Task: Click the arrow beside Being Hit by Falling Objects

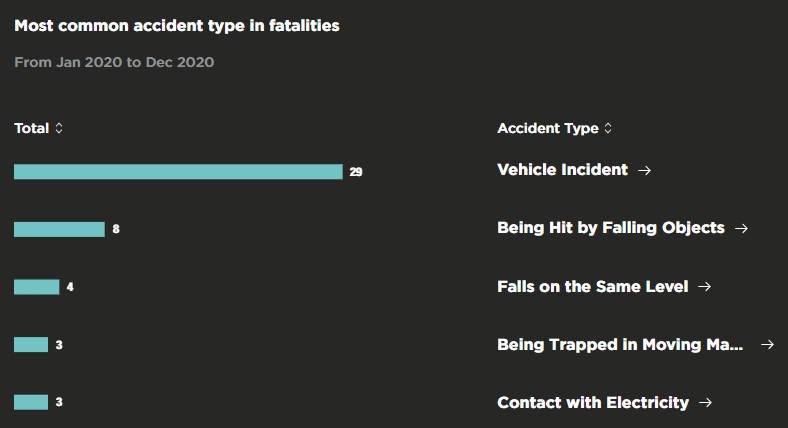Action: (x=741, y=229)
